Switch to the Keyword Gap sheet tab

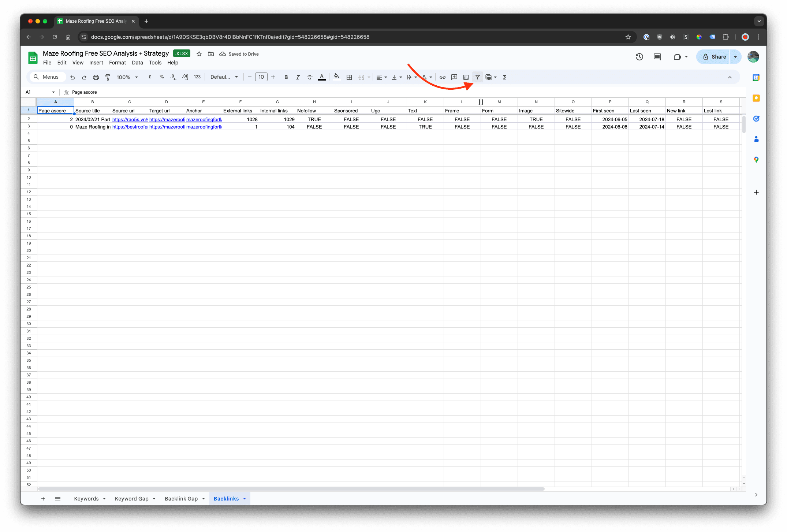pos(132,499)
